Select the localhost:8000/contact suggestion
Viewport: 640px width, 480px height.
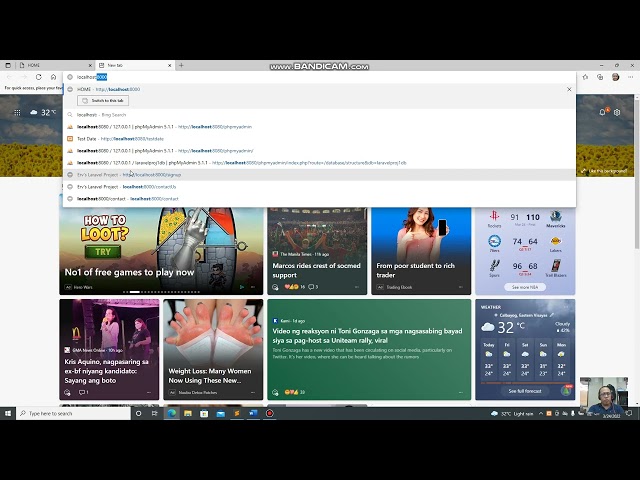pos(319,199)
